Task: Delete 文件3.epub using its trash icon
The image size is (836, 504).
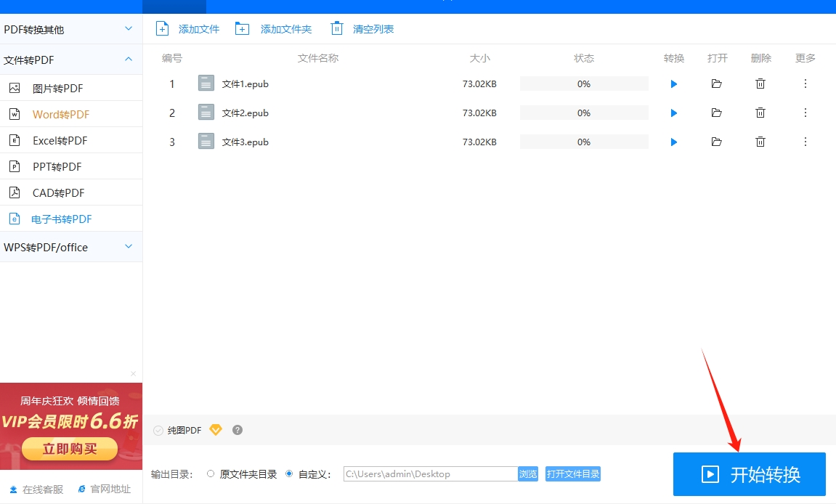Action: pos(760,142)
